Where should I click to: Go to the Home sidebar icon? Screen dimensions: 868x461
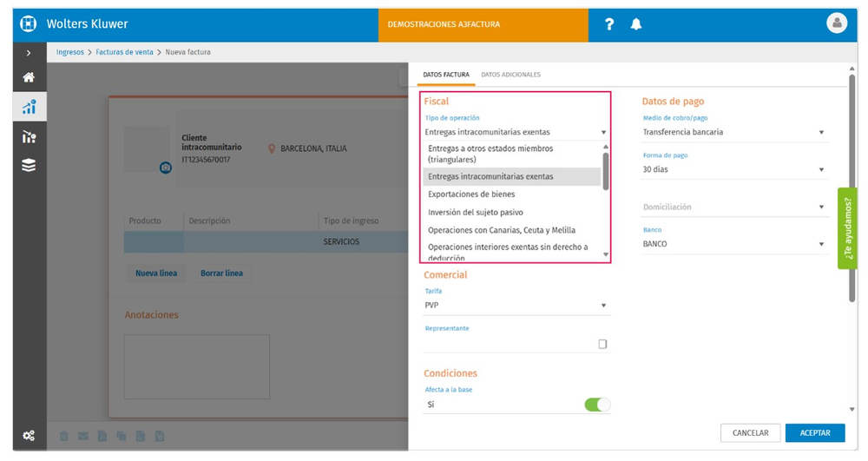tap(29, 77)
